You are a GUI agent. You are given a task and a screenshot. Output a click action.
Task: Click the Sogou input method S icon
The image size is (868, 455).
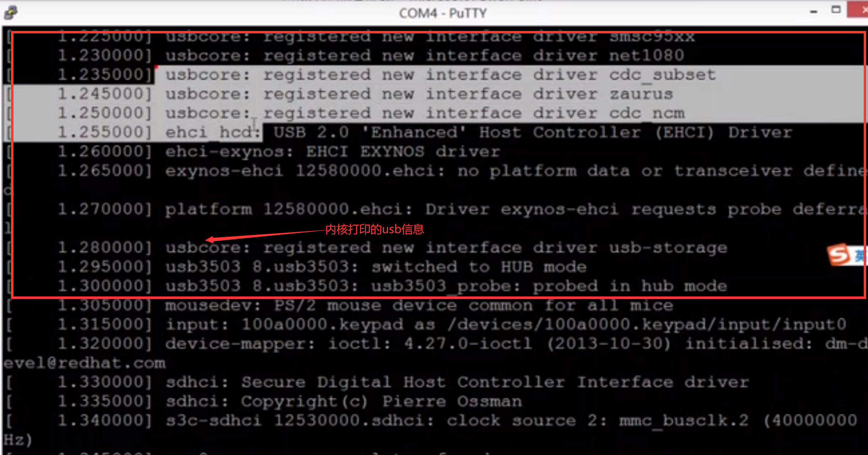coord(839,255)
